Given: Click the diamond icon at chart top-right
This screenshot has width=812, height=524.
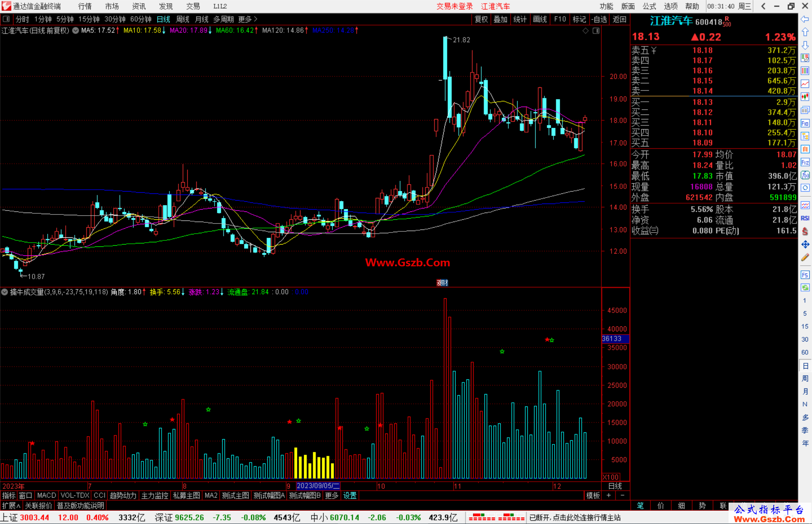Looking at the screenshot, I should 585,31.
